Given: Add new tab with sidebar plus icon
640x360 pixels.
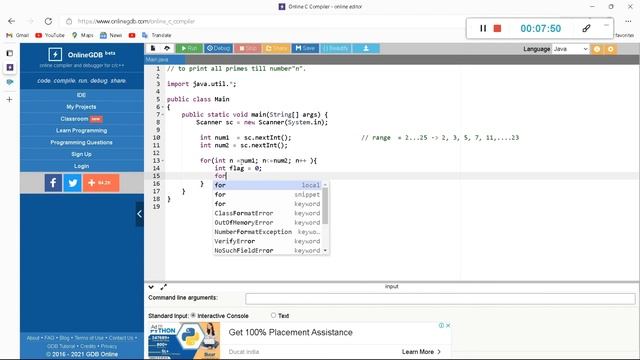Looking at the screenshot, I should pos(9,99).
